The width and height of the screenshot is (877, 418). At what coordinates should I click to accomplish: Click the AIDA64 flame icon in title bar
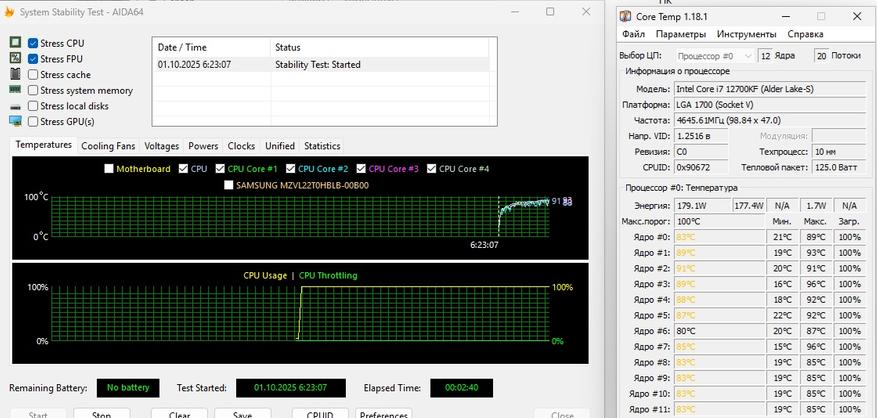pyautogui.click(x=8, y=12)
